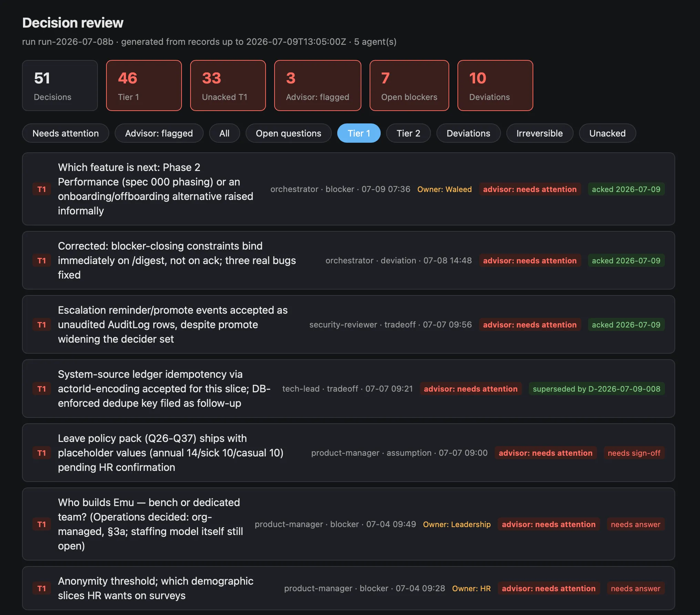Viewport: 700px width, 615px height.
Task: Click needs sign-off tag on Leave policy row
Action: click(634, 453)
